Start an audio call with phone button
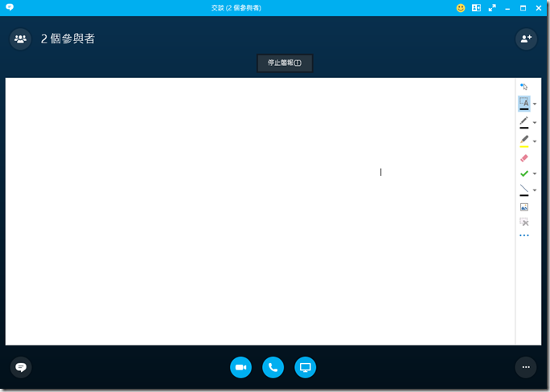 (273, 367)
